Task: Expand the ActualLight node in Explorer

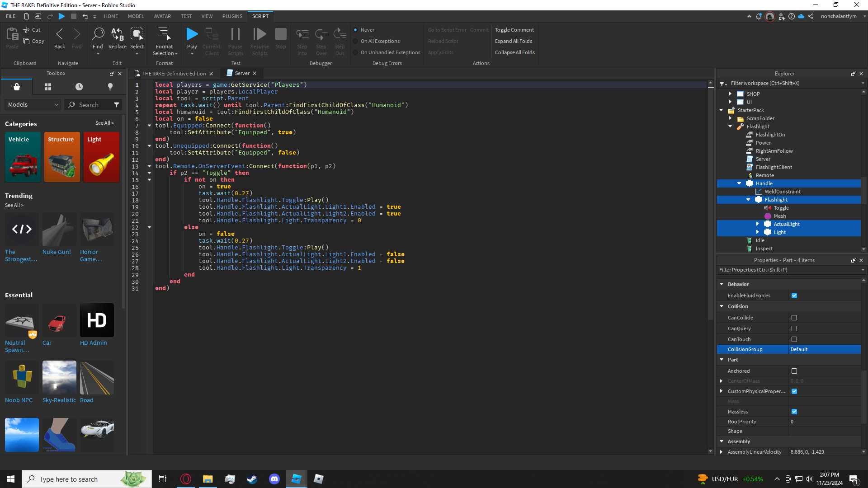Action: [x=758, y=224]
